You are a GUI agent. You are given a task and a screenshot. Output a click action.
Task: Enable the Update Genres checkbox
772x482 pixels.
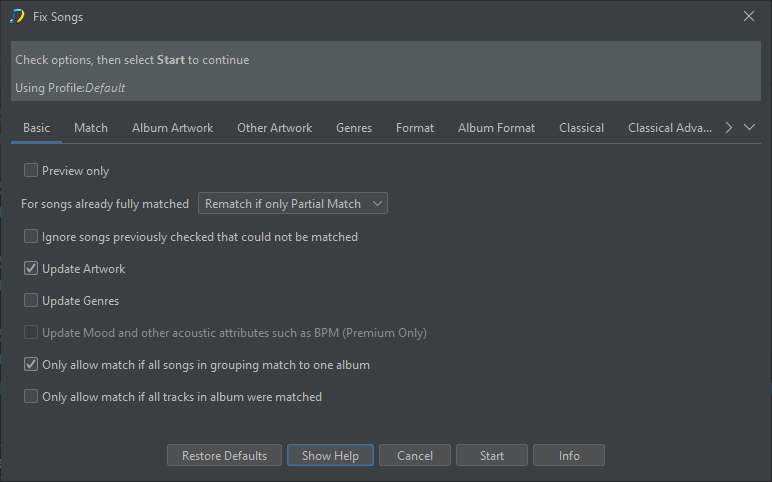coord(31,301)
